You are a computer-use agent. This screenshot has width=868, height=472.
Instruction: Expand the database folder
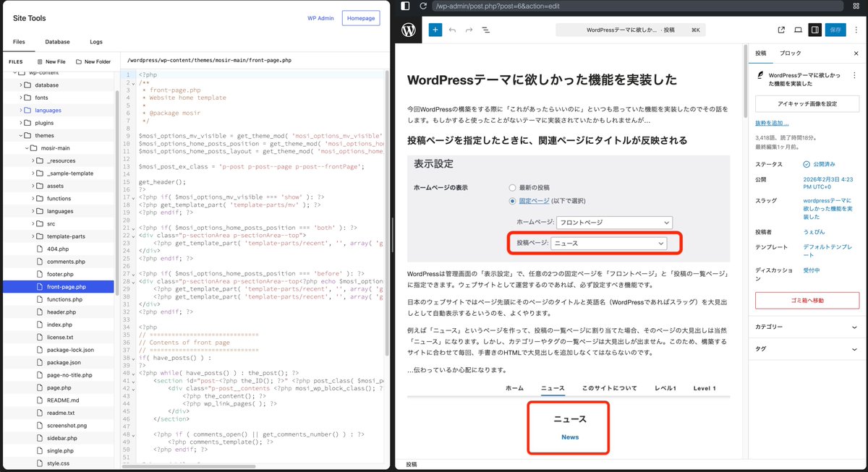(x=20, y=85)
